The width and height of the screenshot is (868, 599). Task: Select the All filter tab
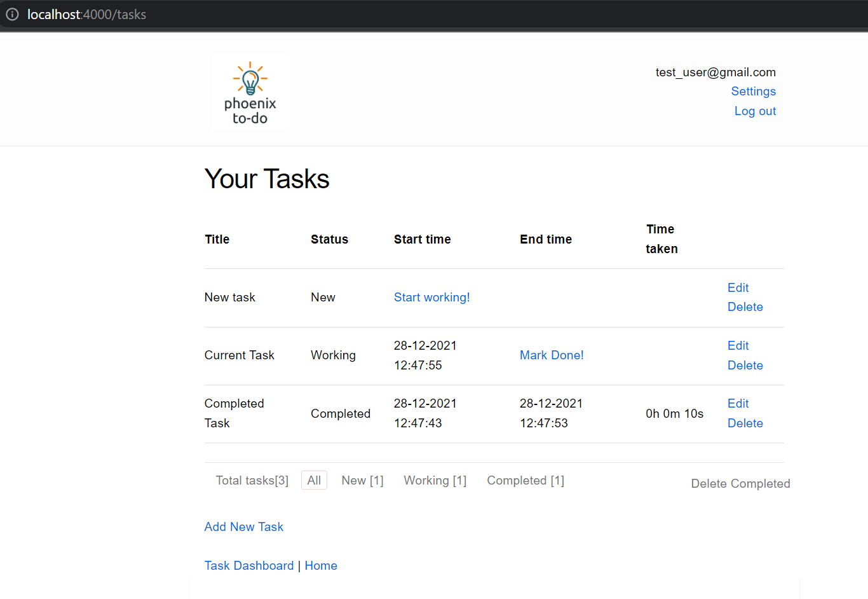point(314,480)
